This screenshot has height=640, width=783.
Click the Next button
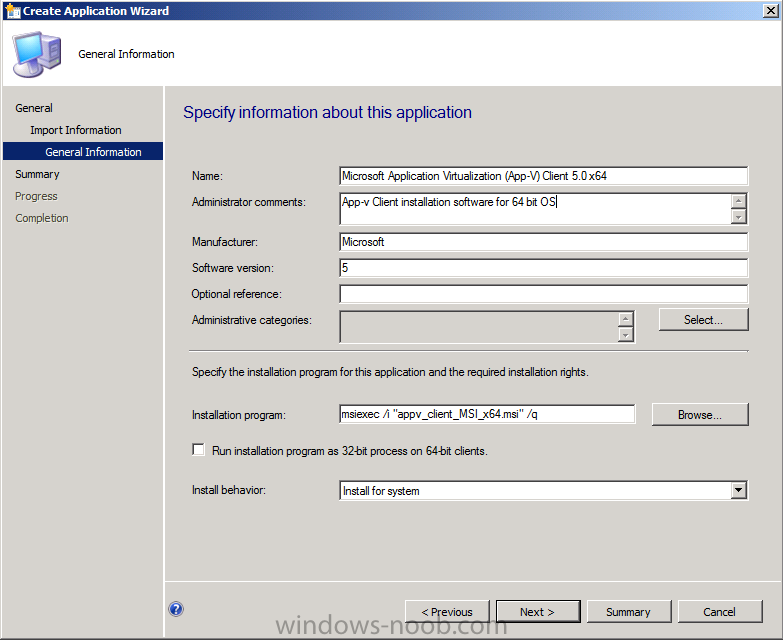click(538, 612)
